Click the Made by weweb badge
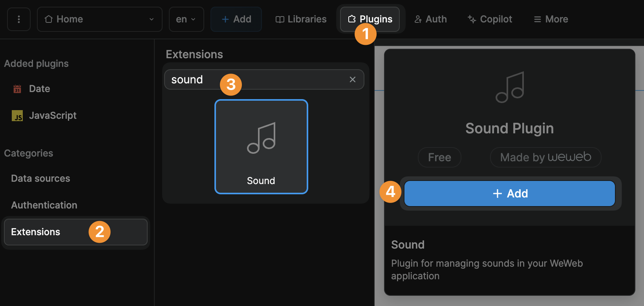Viewport: 644px width, 306px height. (x=546, y=157)
